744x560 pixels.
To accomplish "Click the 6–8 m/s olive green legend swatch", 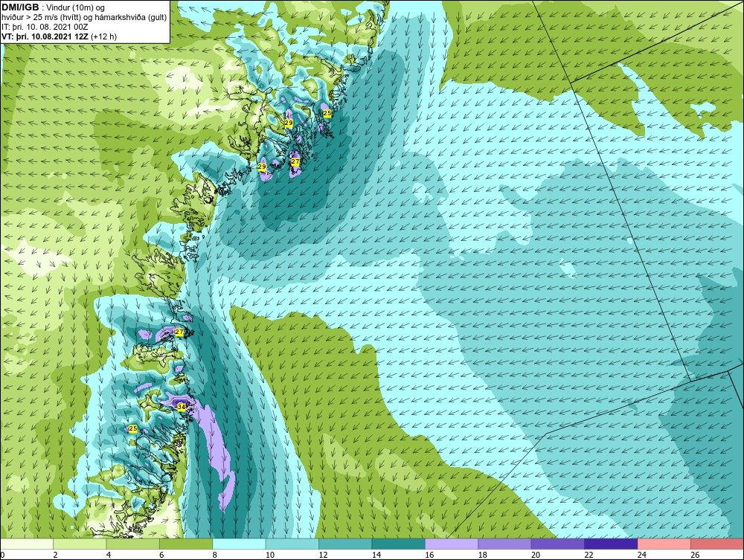I will (186, 544).
